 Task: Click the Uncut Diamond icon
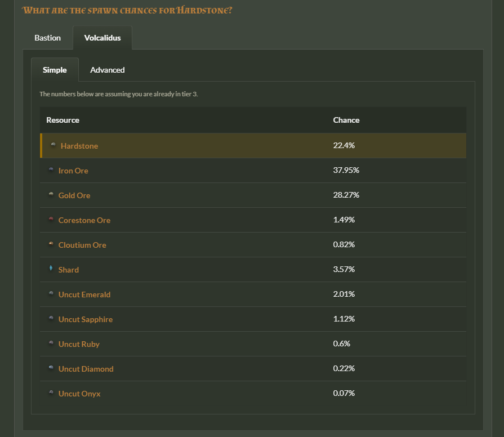51,368
